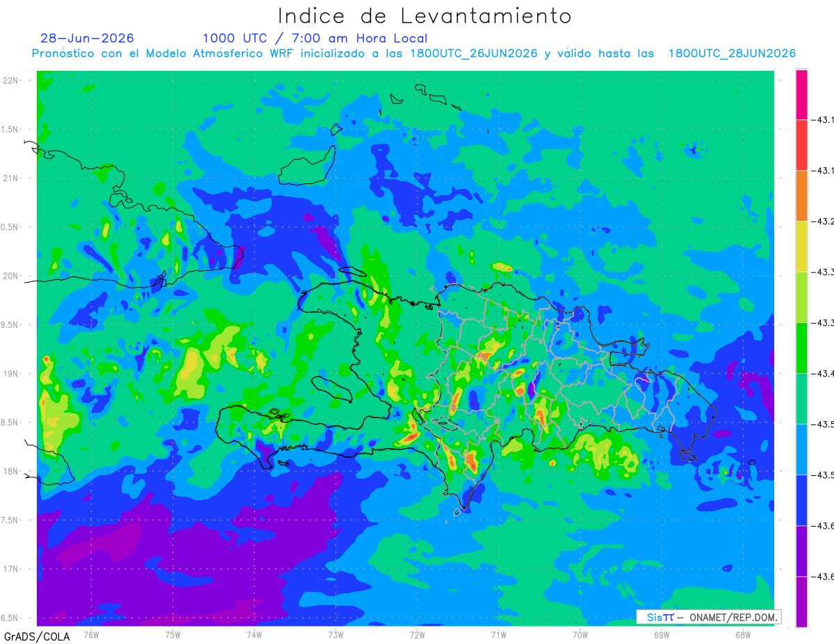Pick the light blue swatch in the color bar
Image resolution: width=834 pixels, height=644 pixels.
[x=801, y=449]
